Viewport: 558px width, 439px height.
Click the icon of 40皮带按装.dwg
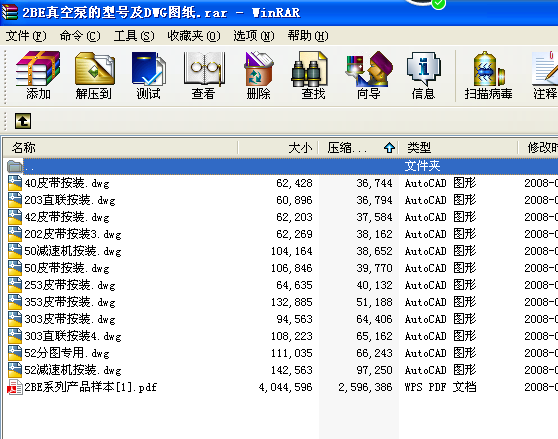15,183
